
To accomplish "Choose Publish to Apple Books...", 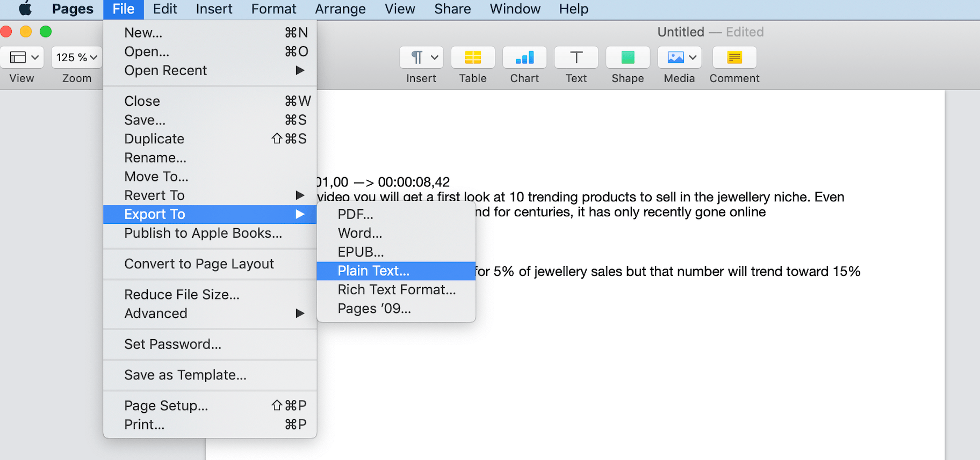I will point(210,233).
